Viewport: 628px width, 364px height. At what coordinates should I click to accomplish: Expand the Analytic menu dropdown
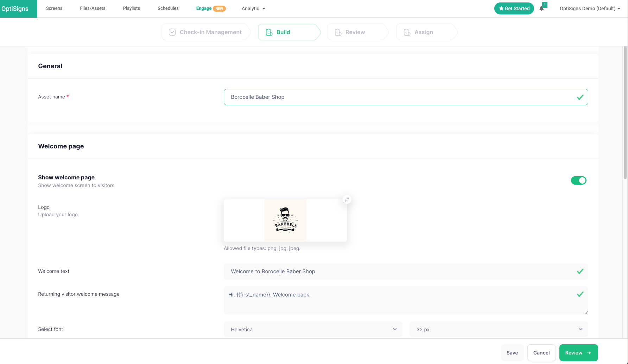tap(253, 8)
